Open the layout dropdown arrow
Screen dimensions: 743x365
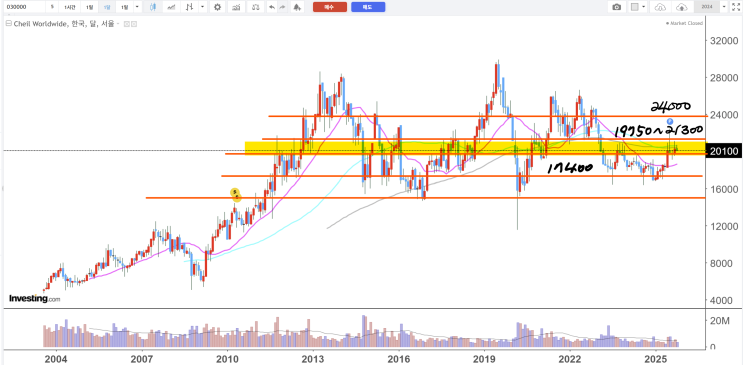pos(644,7)
